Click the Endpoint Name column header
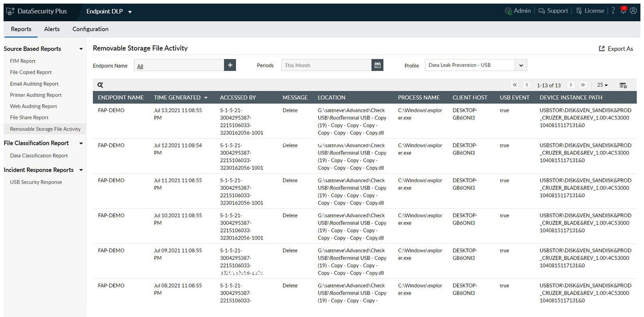This screenshot has width=644, height=317. point(121,97)
